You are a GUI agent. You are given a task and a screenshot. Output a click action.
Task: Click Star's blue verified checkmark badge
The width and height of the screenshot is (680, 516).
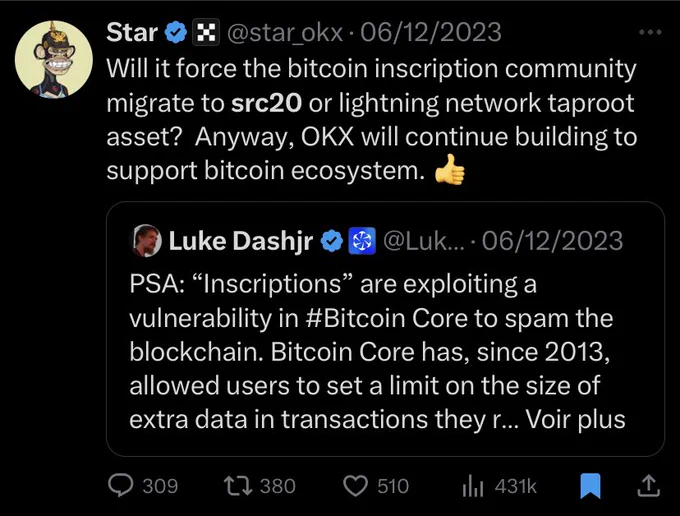tap(176, 33)
